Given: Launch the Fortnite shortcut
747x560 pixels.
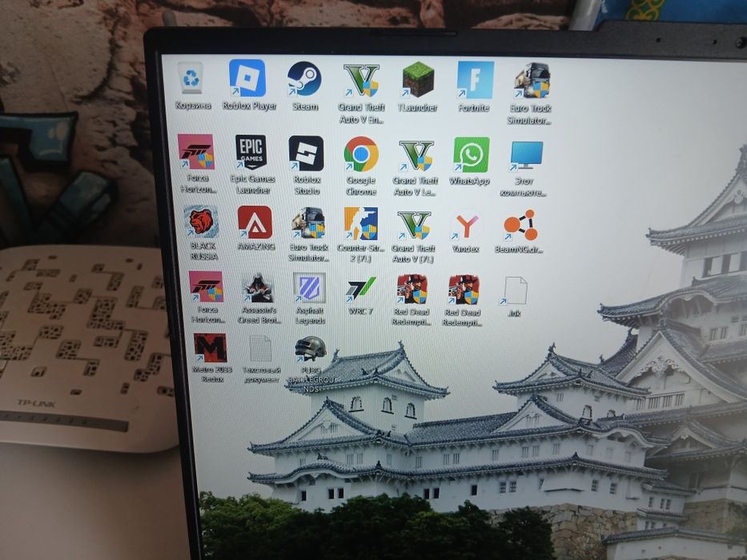Looking at the screenshot, I should coord(475,80).
